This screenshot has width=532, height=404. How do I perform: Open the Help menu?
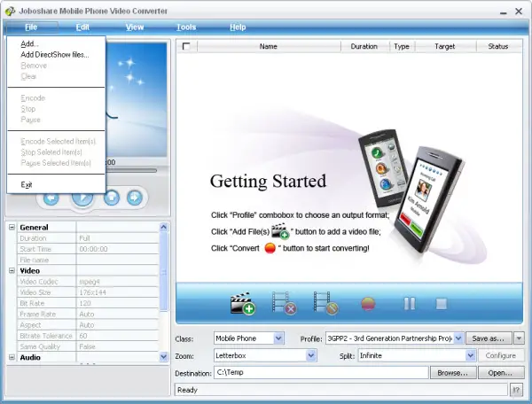(x=238, y=27)
